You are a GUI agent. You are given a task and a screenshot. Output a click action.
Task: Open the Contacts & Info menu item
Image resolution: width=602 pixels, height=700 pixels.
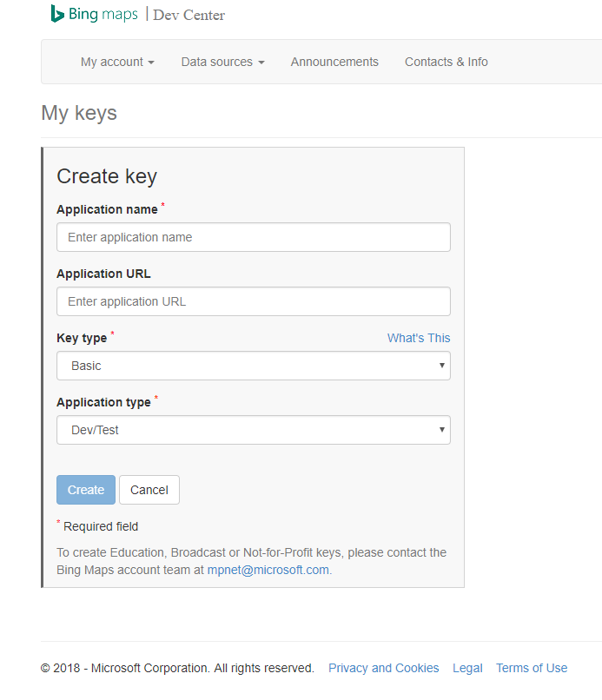click(x=446, y=62)
